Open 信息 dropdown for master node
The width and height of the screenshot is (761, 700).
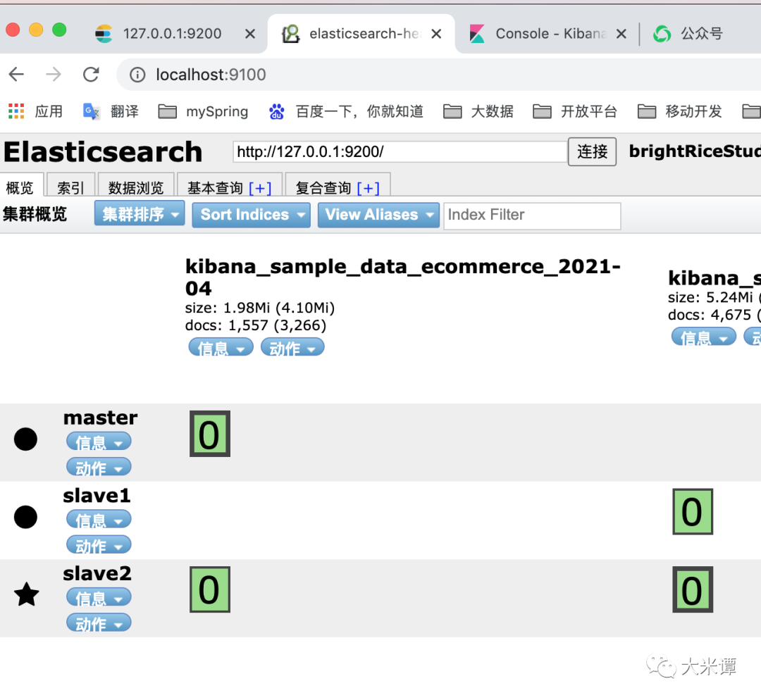coord(99,442)
